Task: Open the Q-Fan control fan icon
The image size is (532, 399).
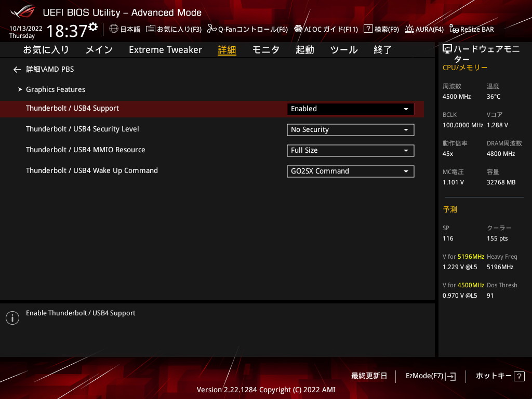Action: point(212,29)
